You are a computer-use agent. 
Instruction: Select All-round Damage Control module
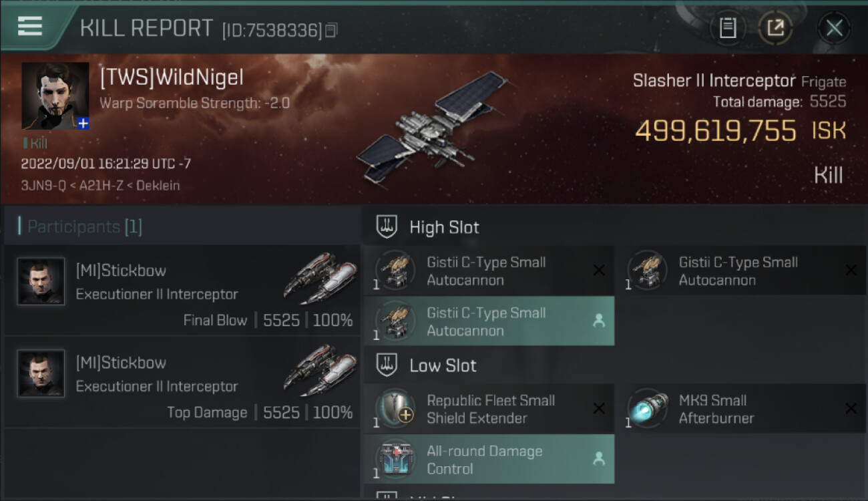click(x=488, y=460)
